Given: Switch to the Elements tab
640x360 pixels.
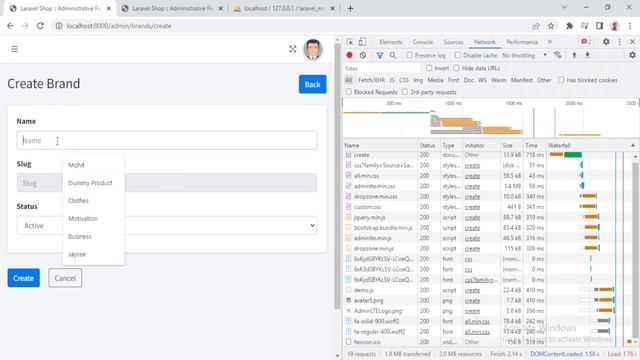Looking at the screenshot, I should [x=391, y=42].
